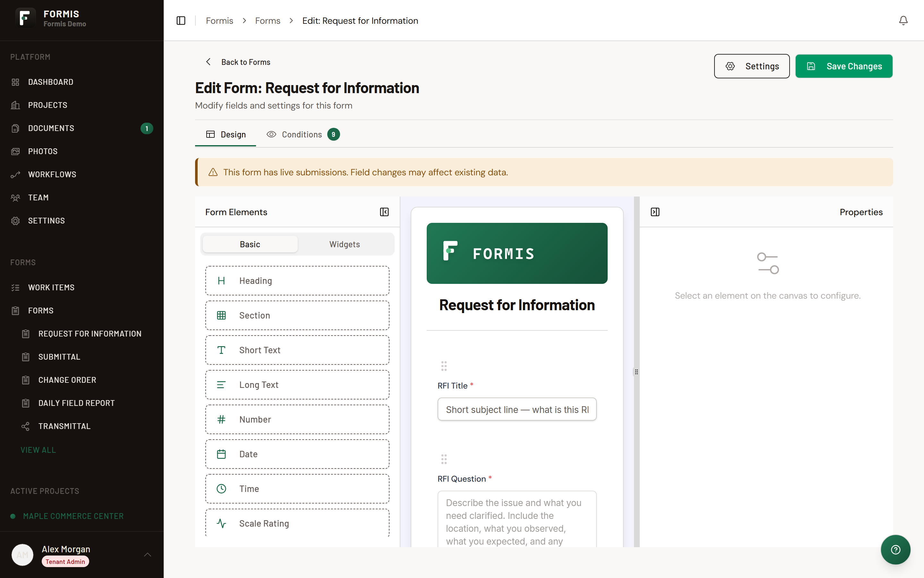The width and height of the screenshot is (924, 578).
Task: Click the Date calendar icon
Action: coord(221,454)
